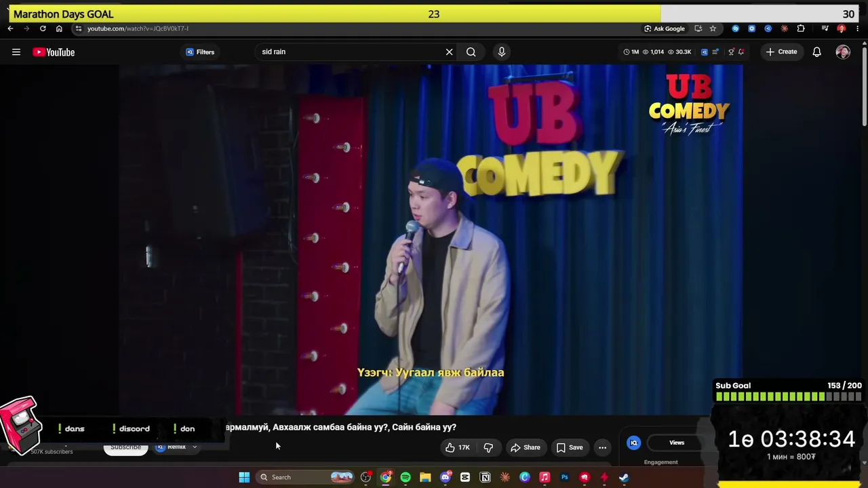Go to the YouTube home logo
The width and height of the screenshot is (868, 488).
(x=54, y=52)
